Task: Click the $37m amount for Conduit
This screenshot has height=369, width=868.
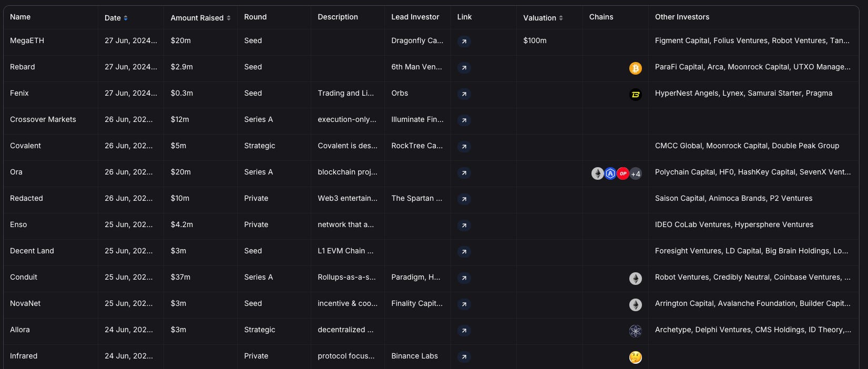Action: (x=180, y=277)
